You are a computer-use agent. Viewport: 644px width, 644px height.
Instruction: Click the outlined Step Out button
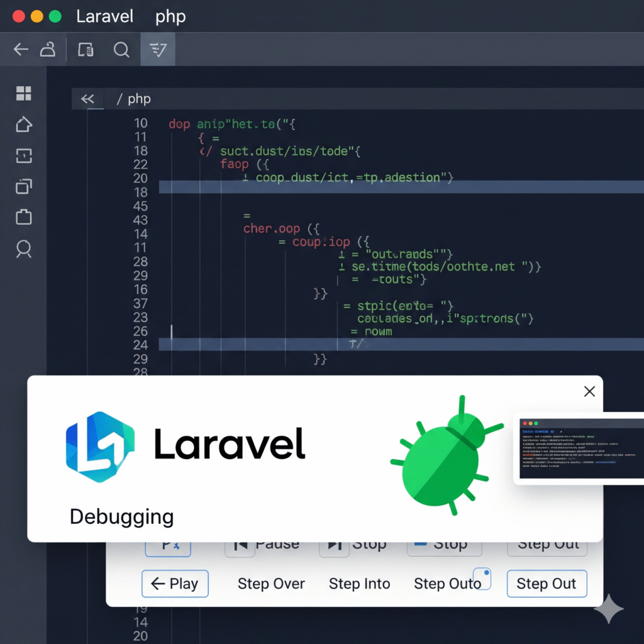[547, 584]
